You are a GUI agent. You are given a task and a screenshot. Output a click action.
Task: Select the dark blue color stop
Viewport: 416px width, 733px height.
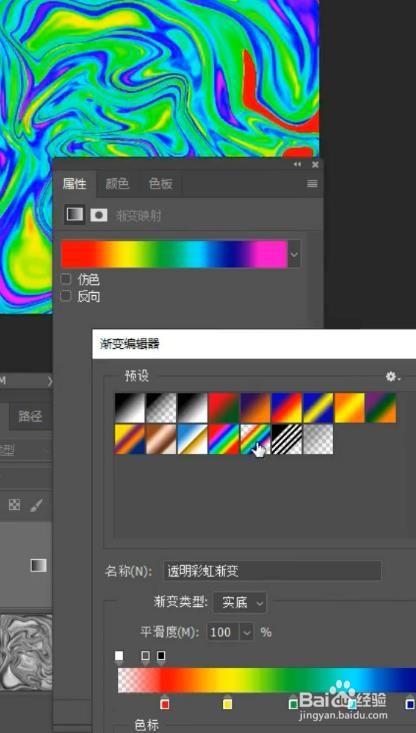410,703
